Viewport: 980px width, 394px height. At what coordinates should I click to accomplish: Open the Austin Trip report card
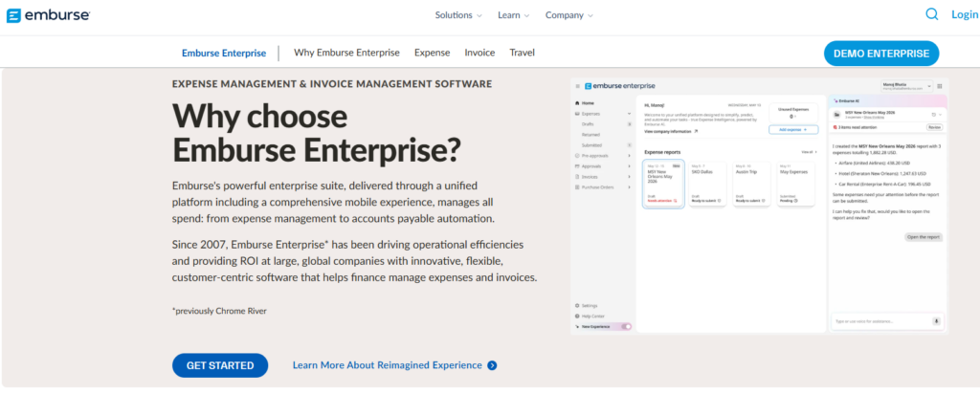(x=752, y=185)
